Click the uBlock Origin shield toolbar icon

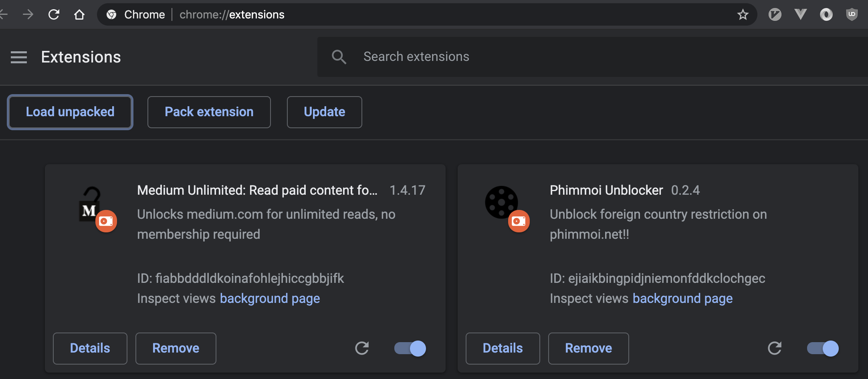pyautogui.click(x=852, y=15)
